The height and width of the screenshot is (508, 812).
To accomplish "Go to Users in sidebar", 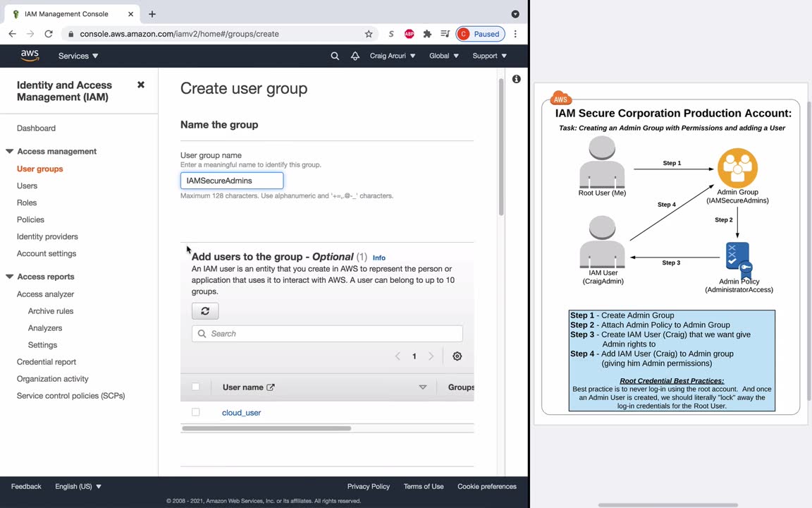I will (x=27, y=186).
